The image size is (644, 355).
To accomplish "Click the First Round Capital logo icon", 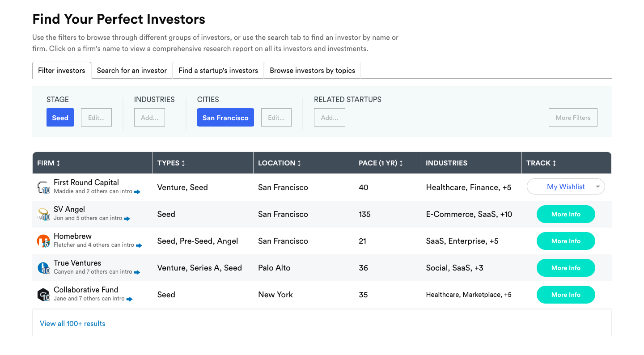I will (43, 187).
